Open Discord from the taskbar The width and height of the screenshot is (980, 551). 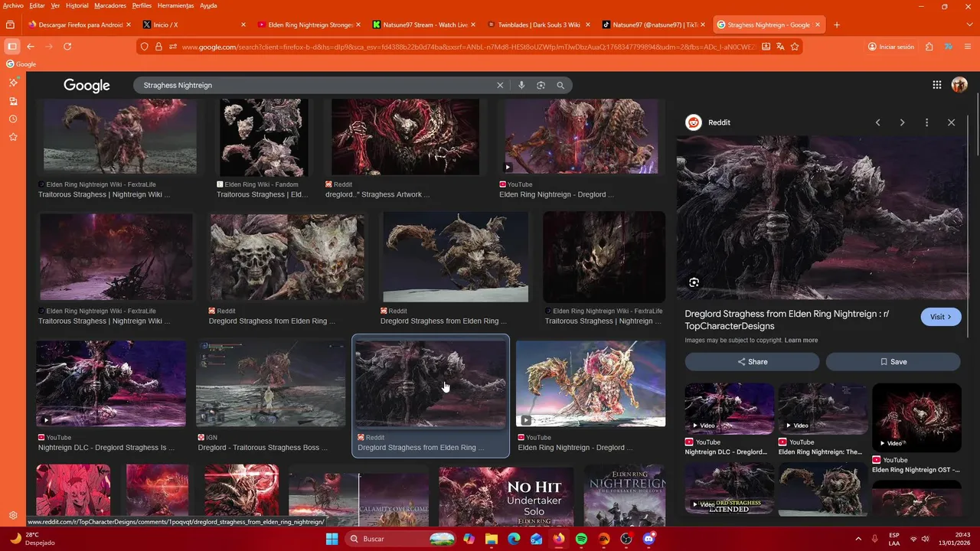pos(649,539)
